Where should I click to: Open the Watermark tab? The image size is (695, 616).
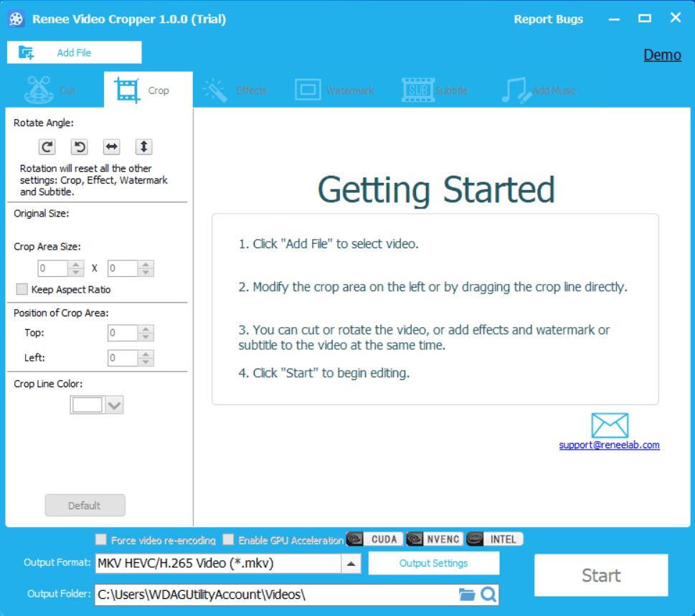[x=335, y=90]
